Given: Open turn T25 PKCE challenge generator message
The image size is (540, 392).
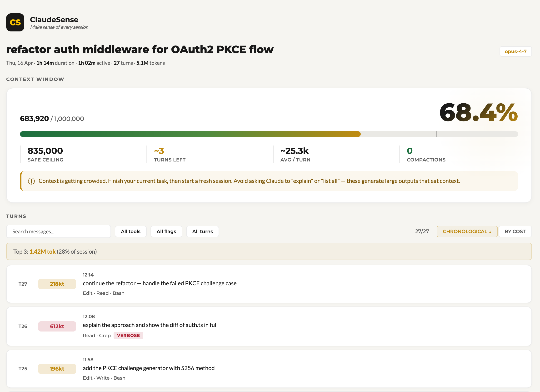Looking at the screenshot, I should [x=149, y=368].
